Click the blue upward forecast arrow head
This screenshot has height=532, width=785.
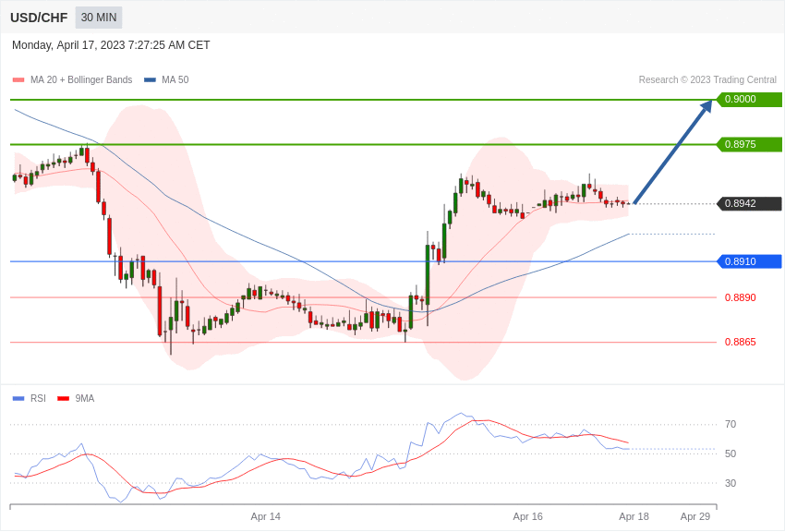tap(706, 106)
